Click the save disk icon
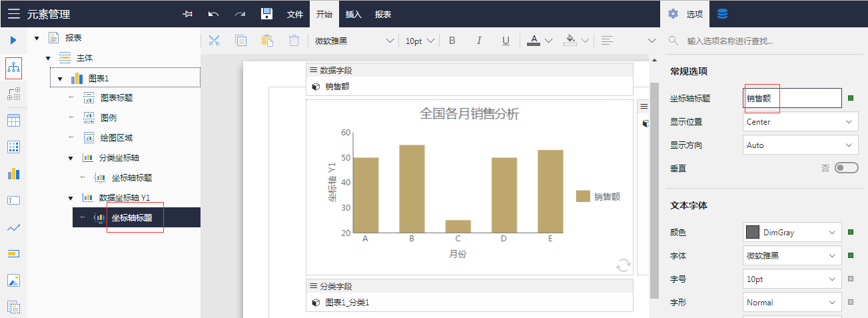868x318 pixels. pyautogui.click(x=266, y=14)
